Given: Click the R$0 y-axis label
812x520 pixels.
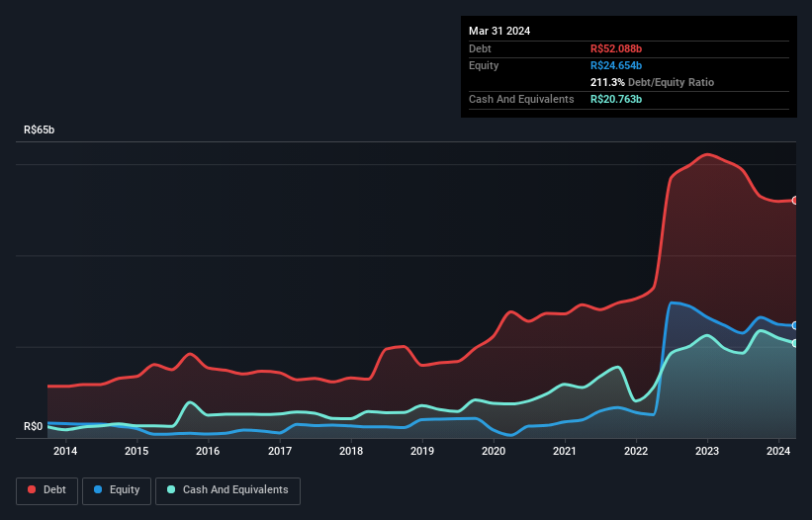Looking at the screenshot, I should (34, 426).
